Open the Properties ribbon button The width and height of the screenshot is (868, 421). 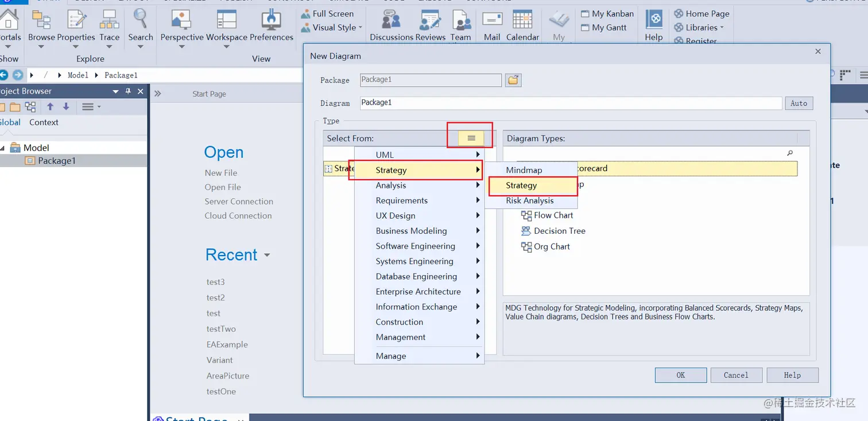point(76,28)
